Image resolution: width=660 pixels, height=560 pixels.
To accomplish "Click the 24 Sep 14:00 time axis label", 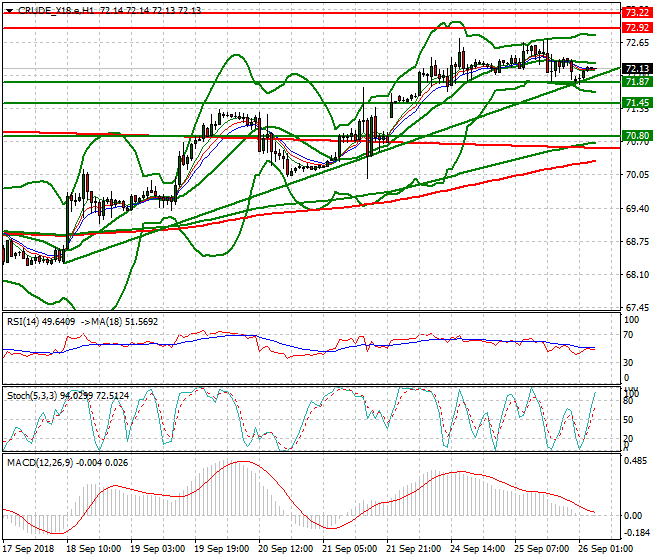I will point(478,549).
